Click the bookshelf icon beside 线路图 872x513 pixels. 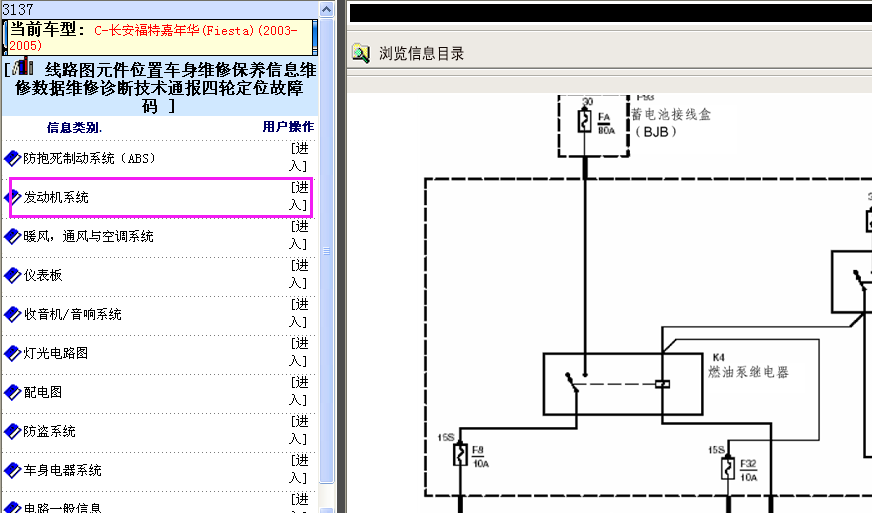[x=23, y=67]
